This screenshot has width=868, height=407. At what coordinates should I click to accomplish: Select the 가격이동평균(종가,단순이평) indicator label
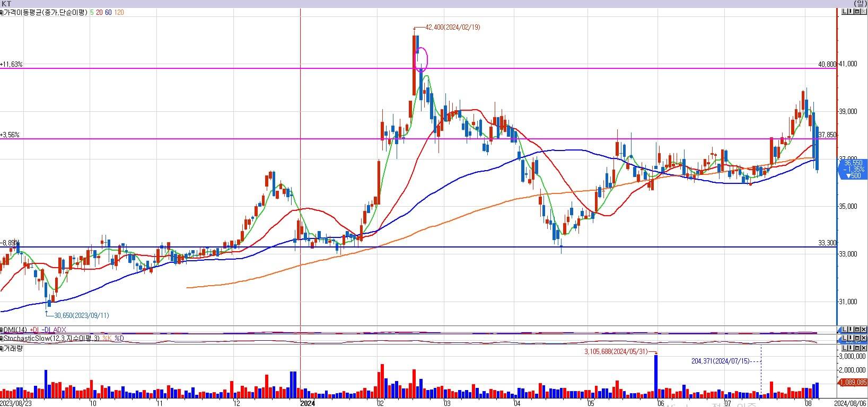(x=46, y=12)
